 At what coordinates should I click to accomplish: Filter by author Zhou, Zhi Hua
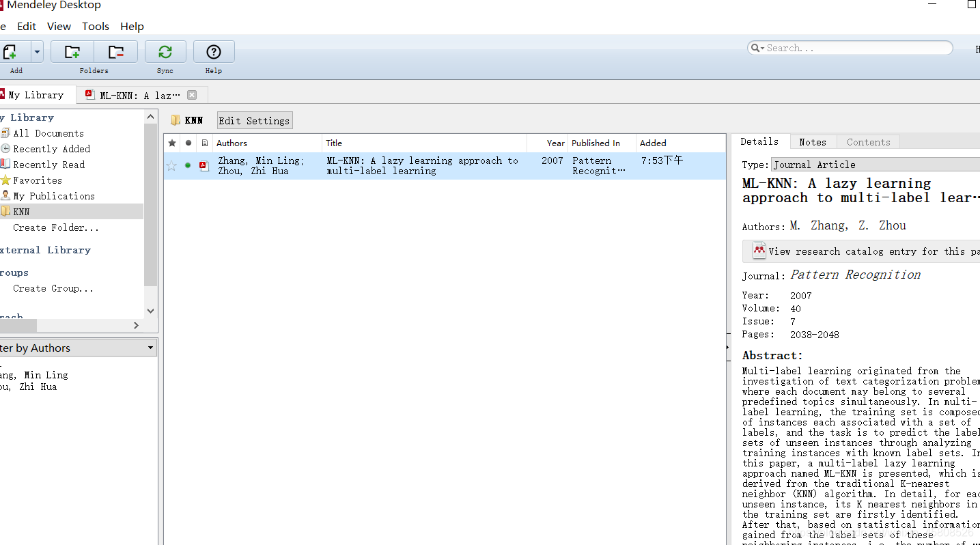[x=29, y=387]
